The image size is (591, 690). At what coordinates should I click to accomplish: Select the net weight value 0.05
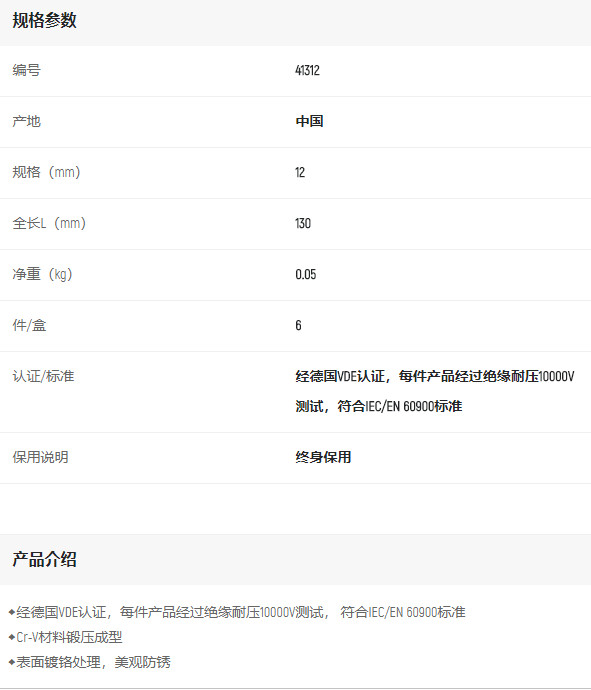point(306,275)
